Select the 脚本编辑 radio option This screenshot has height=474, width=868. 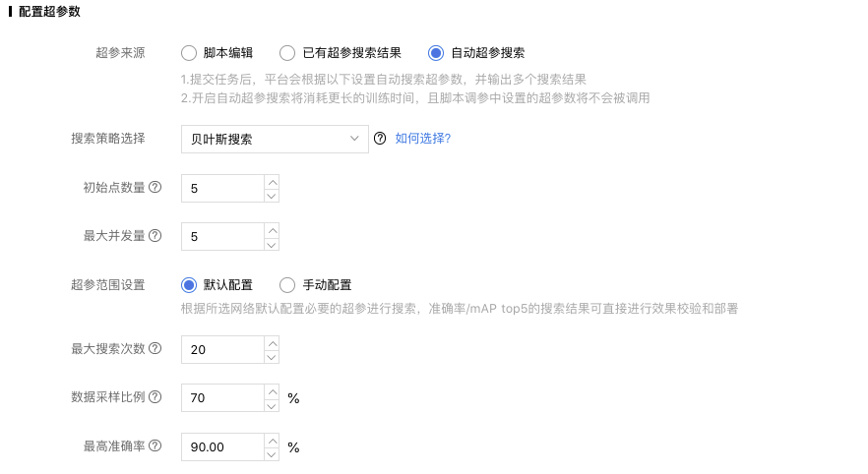[x=189, y=53]
